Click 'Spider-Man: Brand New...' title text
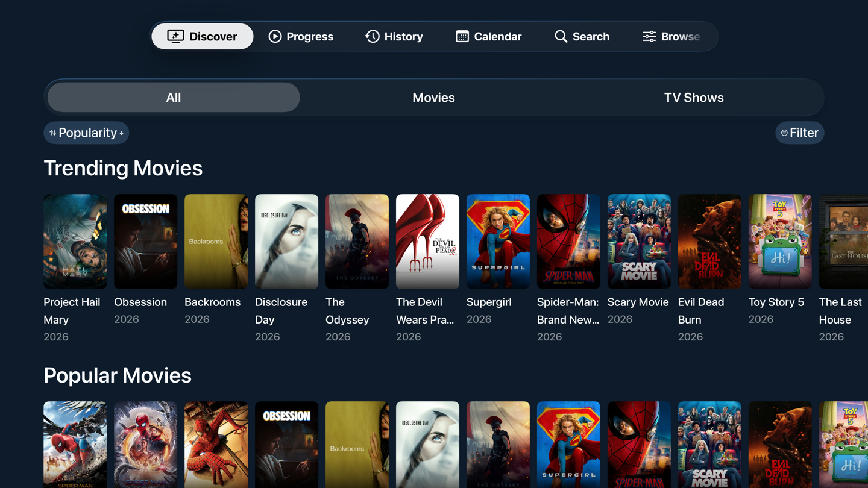This screenshot has height=488, width=868. pyautogui.click(x=568, y=311)
